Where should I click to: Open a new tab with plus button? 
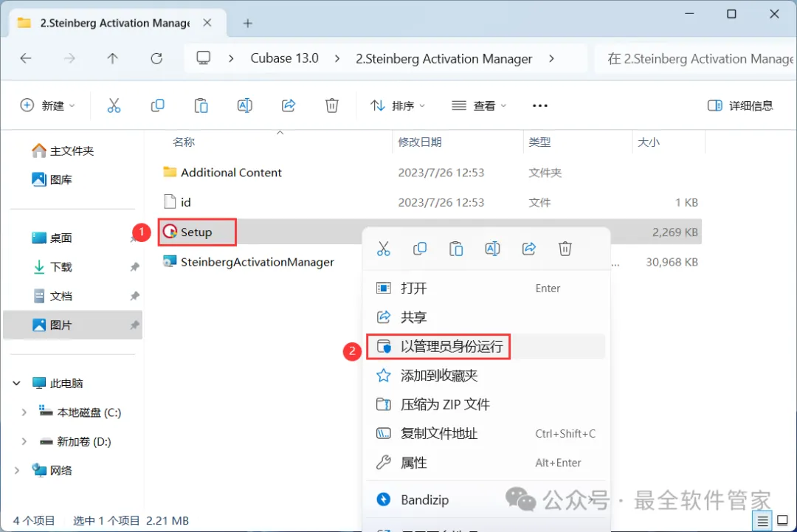pos(247,24)
